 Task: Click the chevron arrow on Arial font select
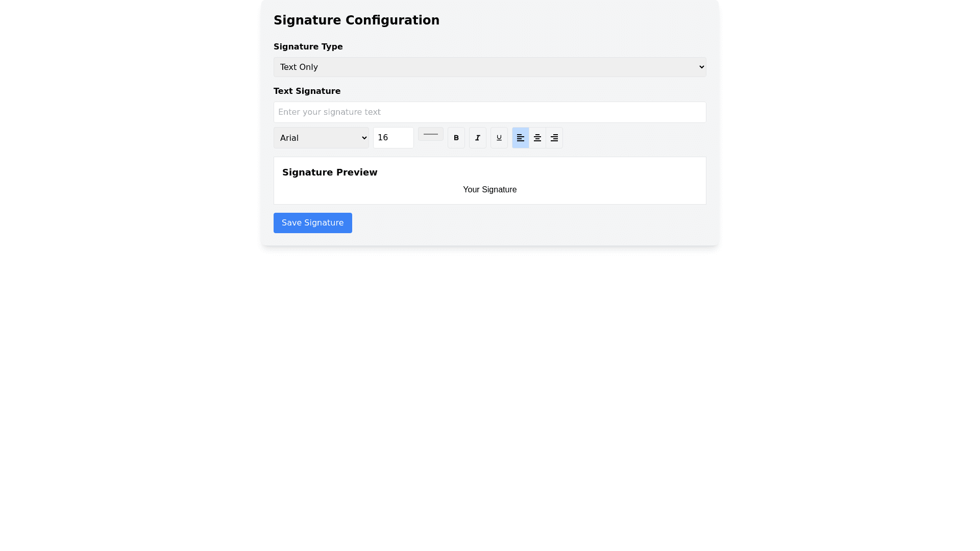[x=364, y=138]
